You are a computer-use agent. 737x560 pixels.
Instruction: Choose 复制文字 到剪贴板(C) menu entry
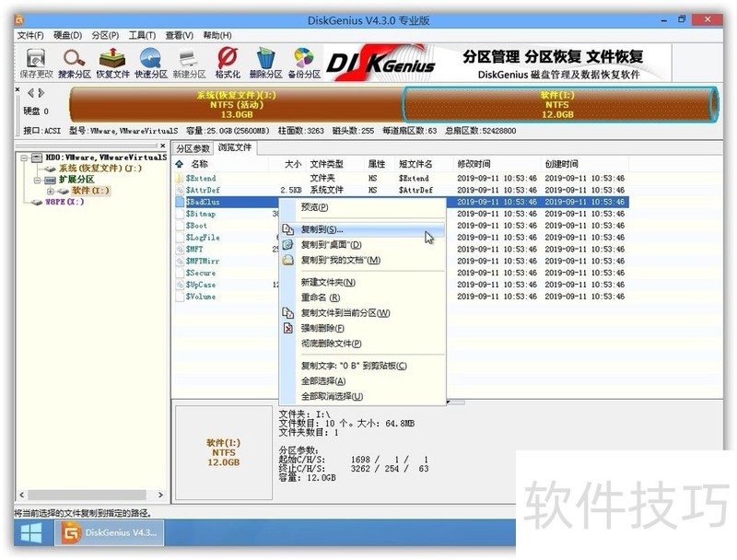[x=362, y=366]
